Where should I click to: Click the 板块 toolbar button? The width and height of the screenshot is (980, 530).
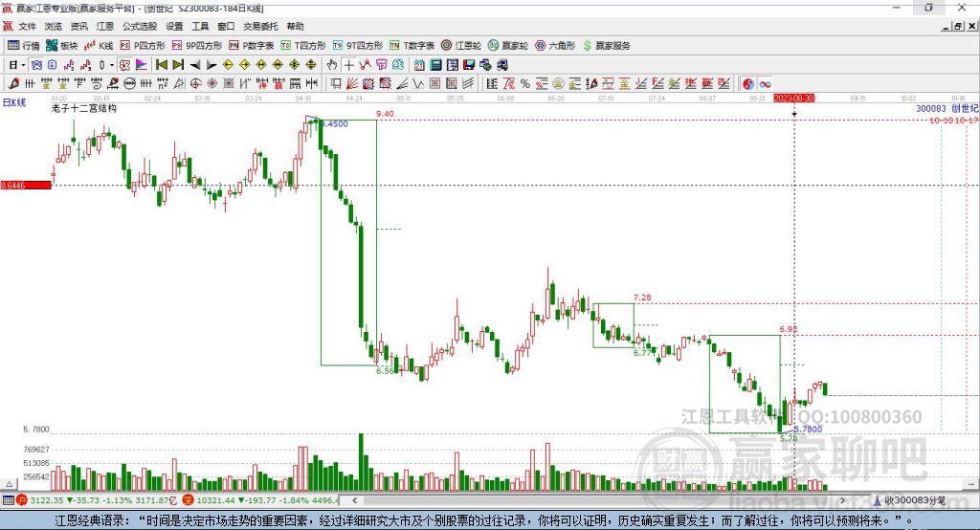(62, 46)
